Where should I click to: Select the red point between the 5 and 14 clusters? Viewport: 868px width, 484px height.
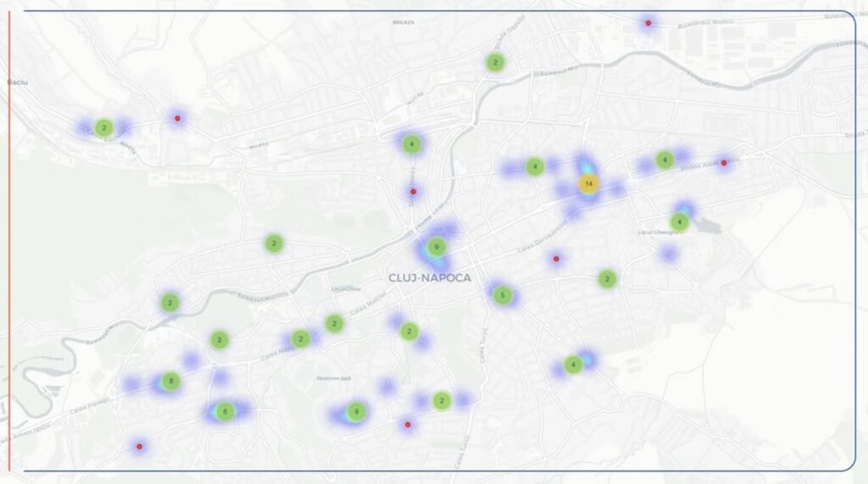coord(556,259)
